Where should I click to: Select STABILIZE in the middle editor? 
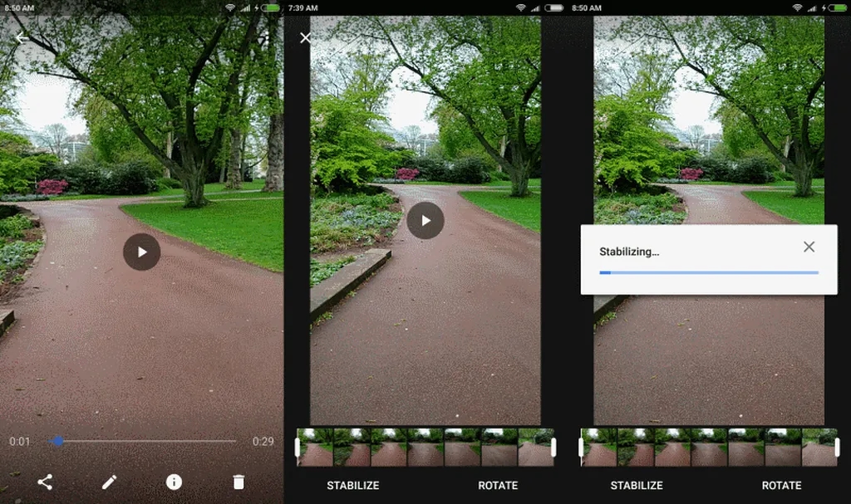(x=352, y=486)
